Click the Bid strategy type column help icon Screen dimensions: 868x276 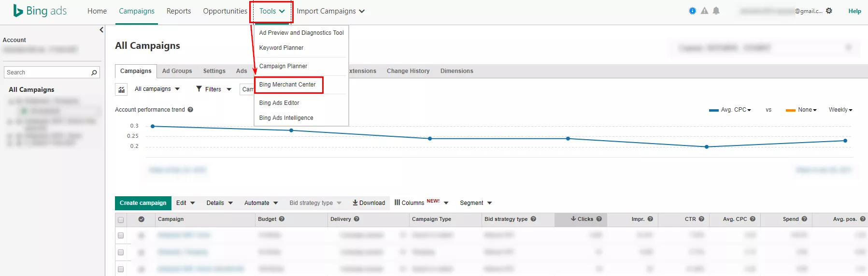point(533,219)
